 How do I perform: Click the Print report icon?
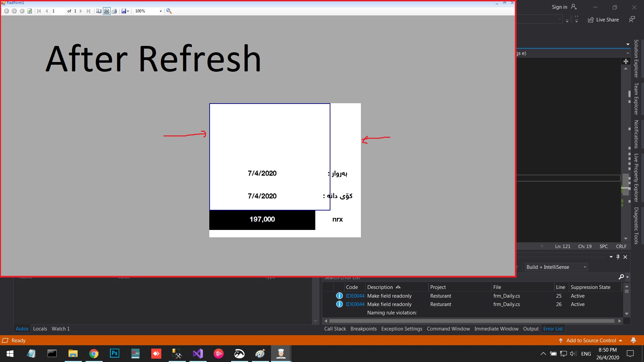coord(114,11)
